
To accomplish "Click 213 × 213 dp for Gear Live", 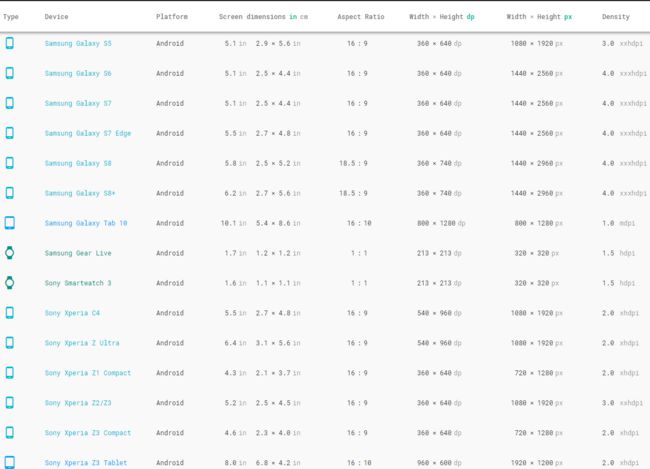I will (439, 253).
